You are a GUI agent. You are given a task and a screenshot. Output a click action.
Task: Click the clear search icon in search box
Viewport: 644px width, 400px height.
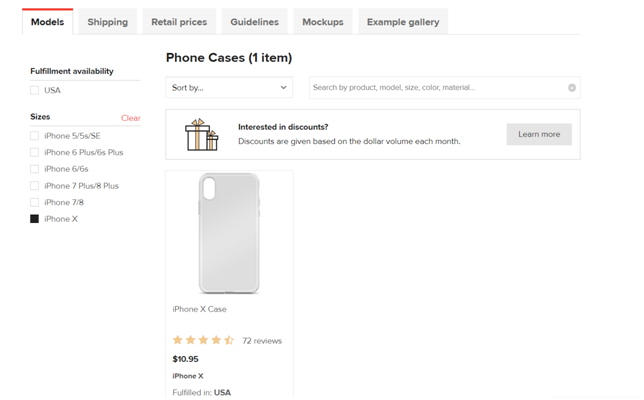pyautogui.click(x=572, y=88)
